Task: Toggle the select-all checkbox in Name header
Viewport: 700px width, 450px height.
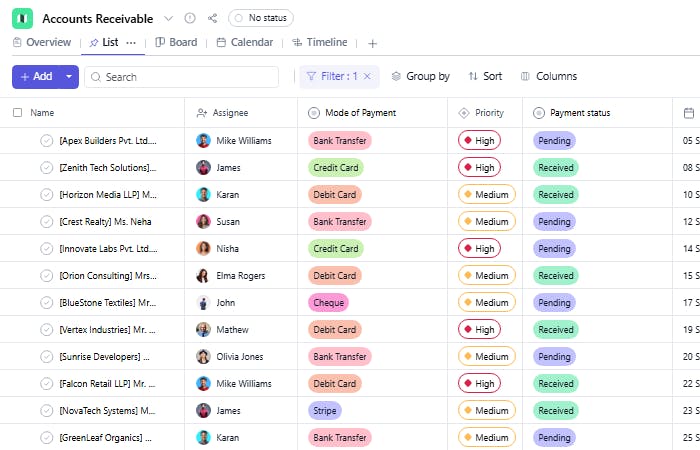Action: coord(17,112)
